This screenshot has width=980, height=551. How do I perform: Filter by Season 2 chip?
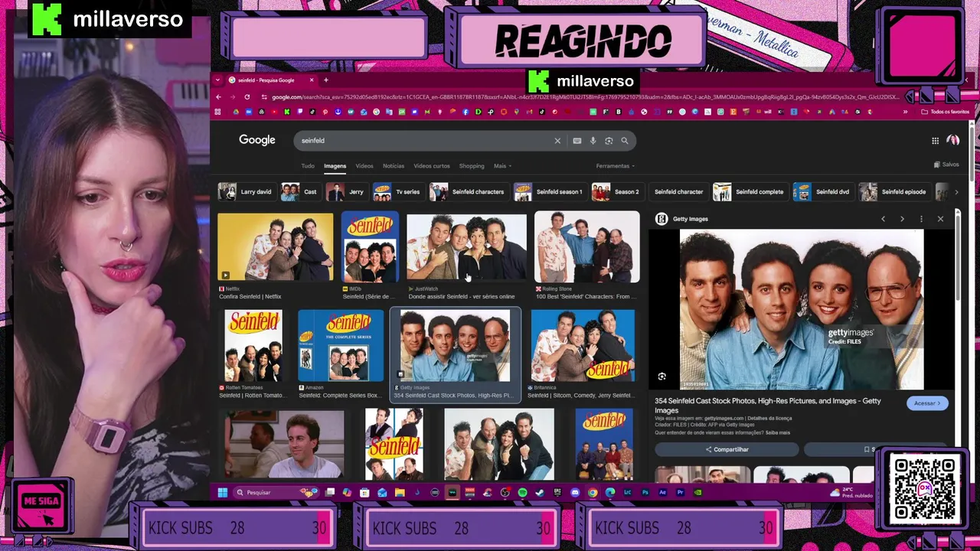[616, 192]
